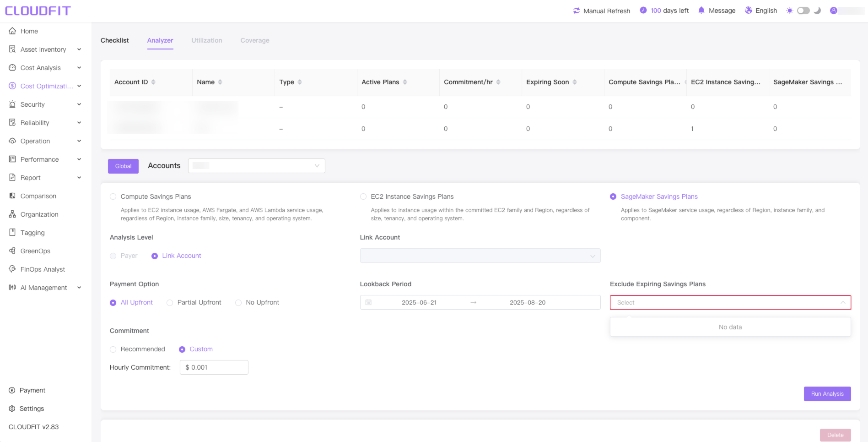Select SageMaker Savings Plans radio button
This screenshot has width=868, height=442.
tap(613, 196)
